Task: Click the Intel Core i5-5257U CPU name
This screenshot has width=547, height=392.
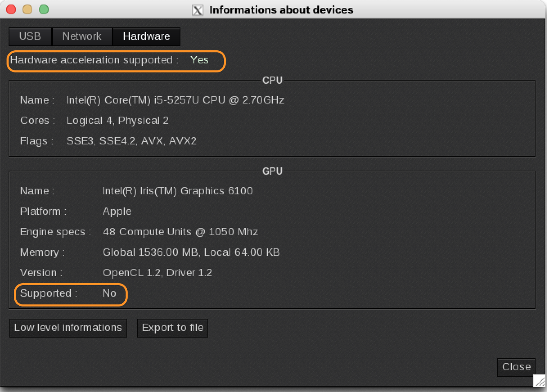Action: pos(175,100)
